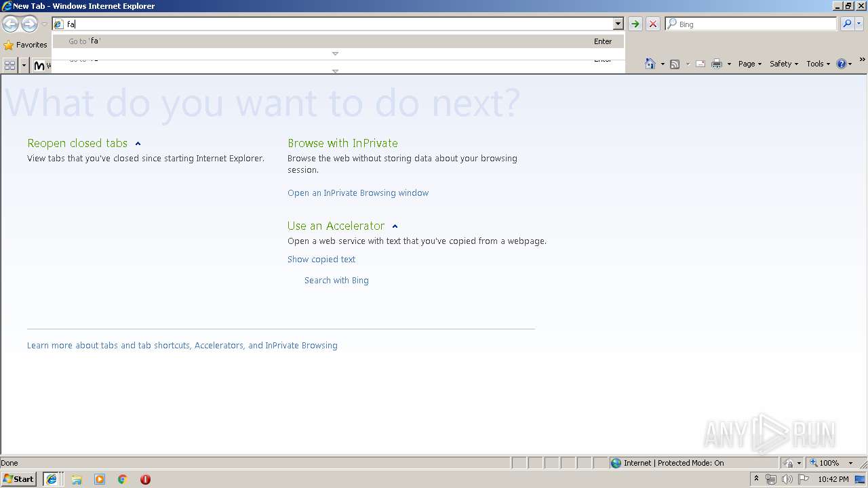Open the Help question mark menu
Screen dimensions: 868x488
[x=844, y=64]
